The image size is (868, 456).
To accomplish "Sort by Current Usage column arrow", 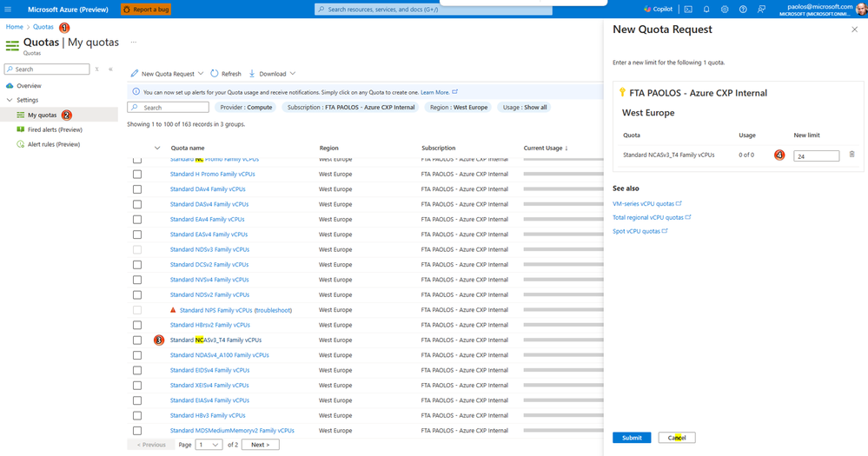I will [x=567, y=148].
